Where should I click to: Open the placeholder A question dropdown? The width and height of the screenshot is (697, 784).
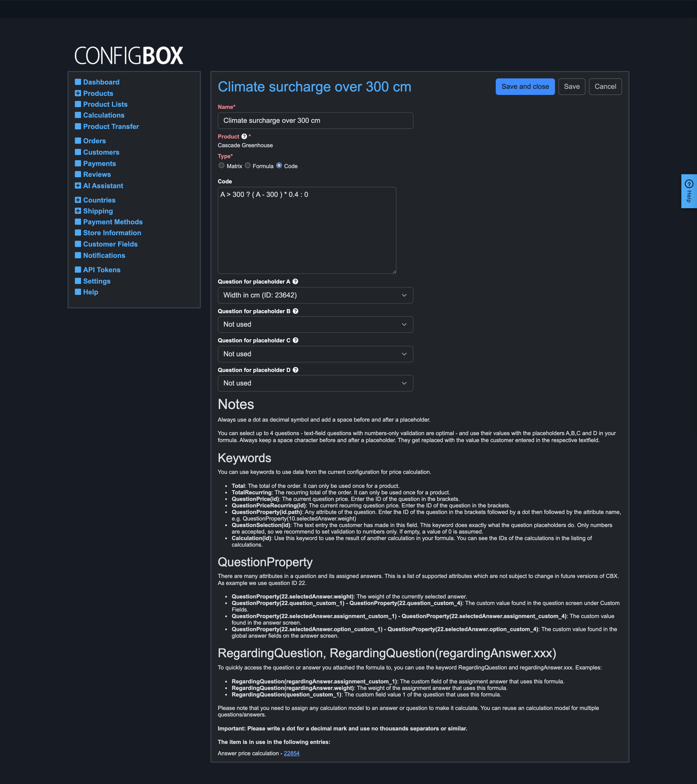[315, 295]
